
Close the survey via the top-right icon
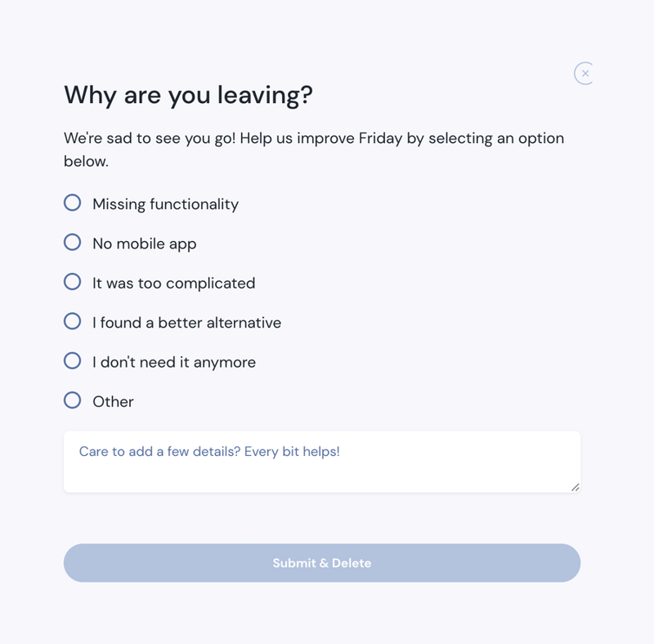click(585, 73)
